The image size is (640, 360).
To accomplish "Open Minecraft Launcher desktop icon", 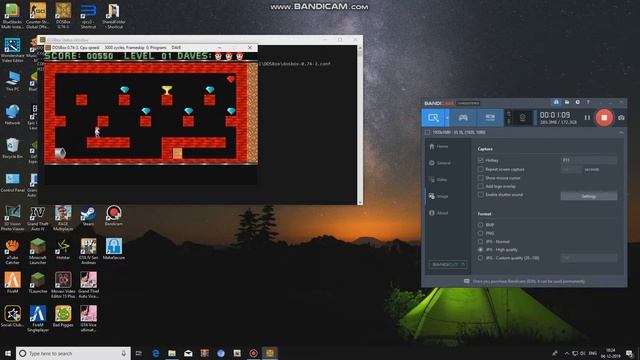I will coord(38,252).
